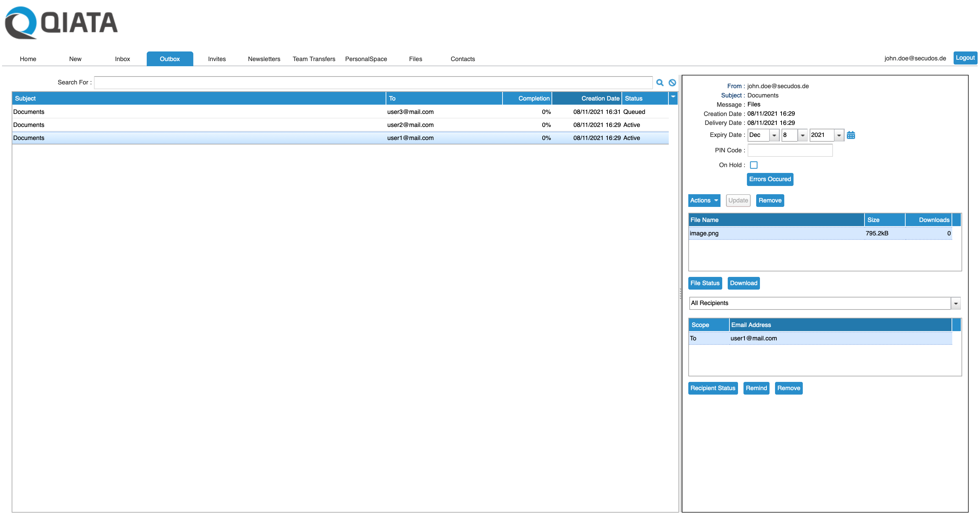This screenshot has width=980, height=514.
Task: Click the search magnifier icon
Action: click(x=660, y=83)
